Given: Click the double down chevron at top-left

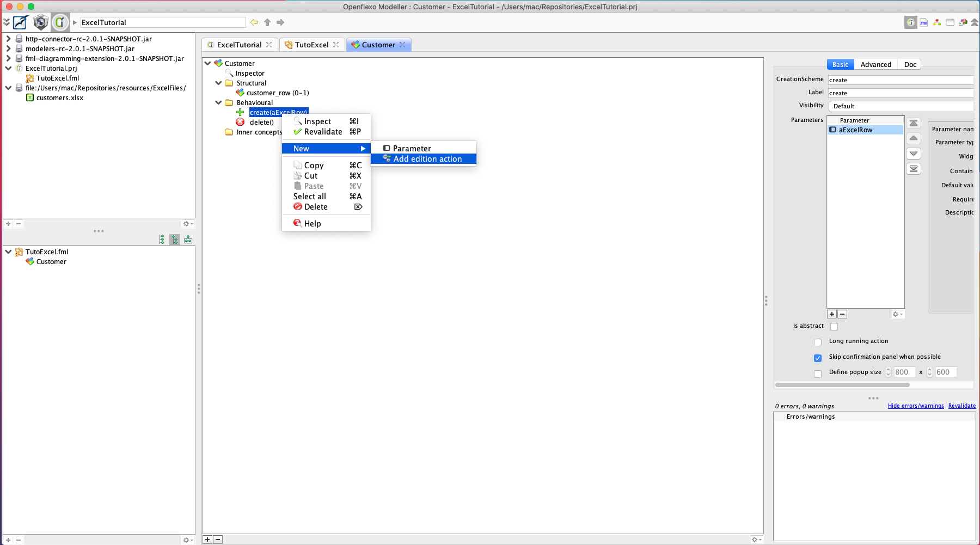Looking at the screenshot, I should (x=7, y=22).
